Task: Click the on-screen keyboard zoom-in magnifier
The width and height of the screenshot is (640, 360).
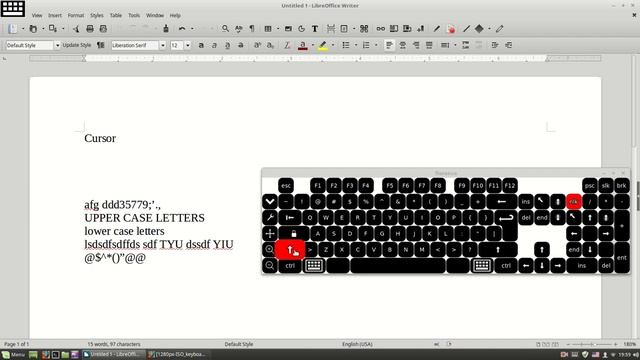Action: (x=270, y=249)
